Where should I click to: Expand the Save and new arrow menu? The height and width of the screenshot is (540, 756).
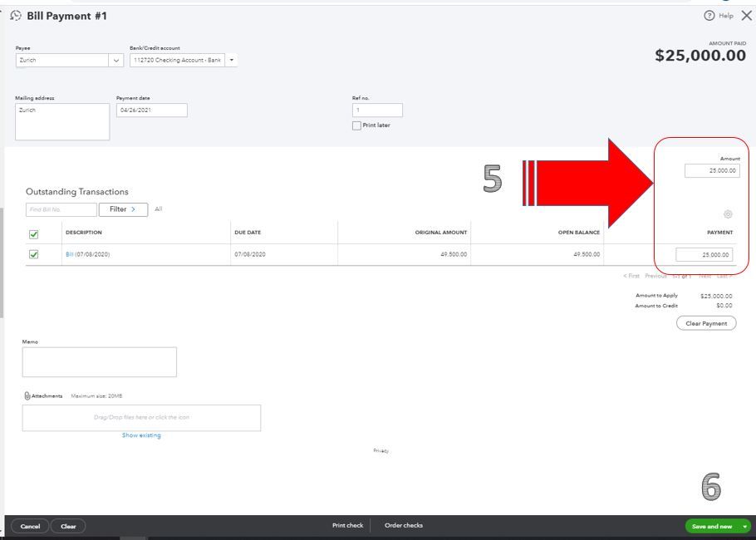[x=745, y=526]
